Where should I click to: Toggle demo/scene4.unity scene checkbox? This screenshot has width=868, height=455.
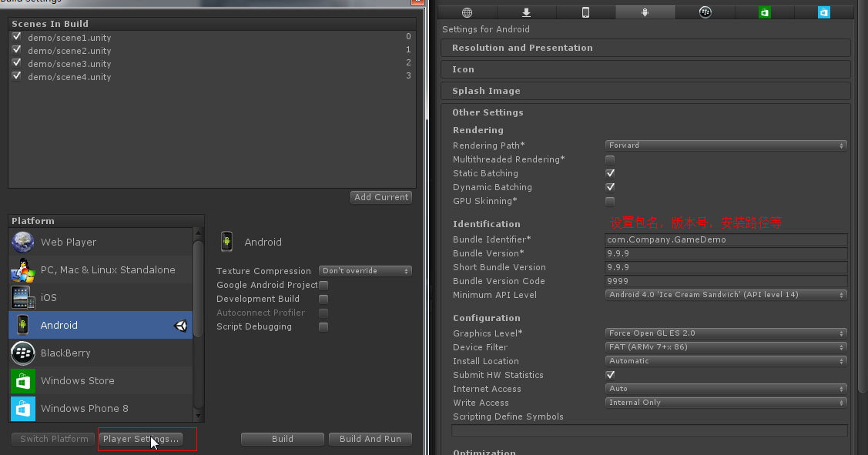(17, 75)
